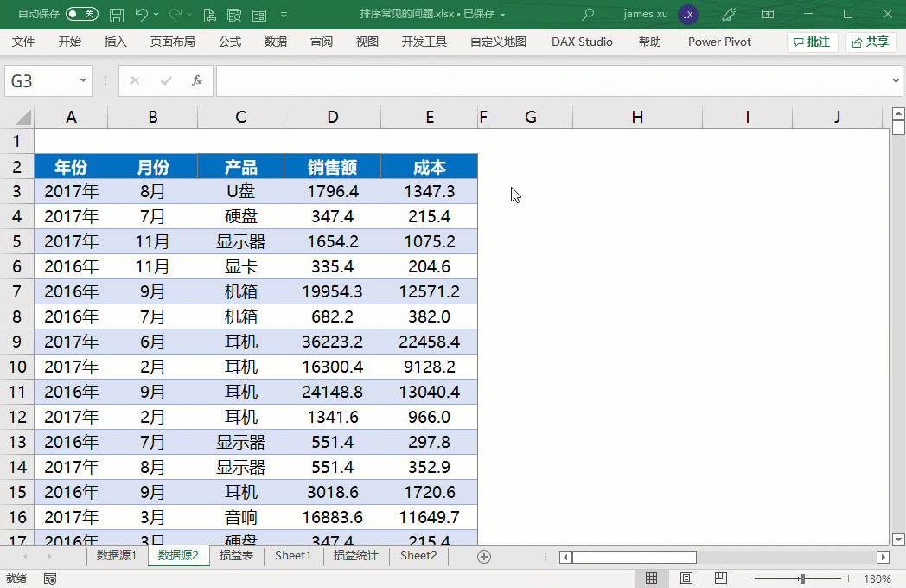Open the Ribbon Display Options button
906x588 pixels.
pyautogui.click(x=768, y=15)
